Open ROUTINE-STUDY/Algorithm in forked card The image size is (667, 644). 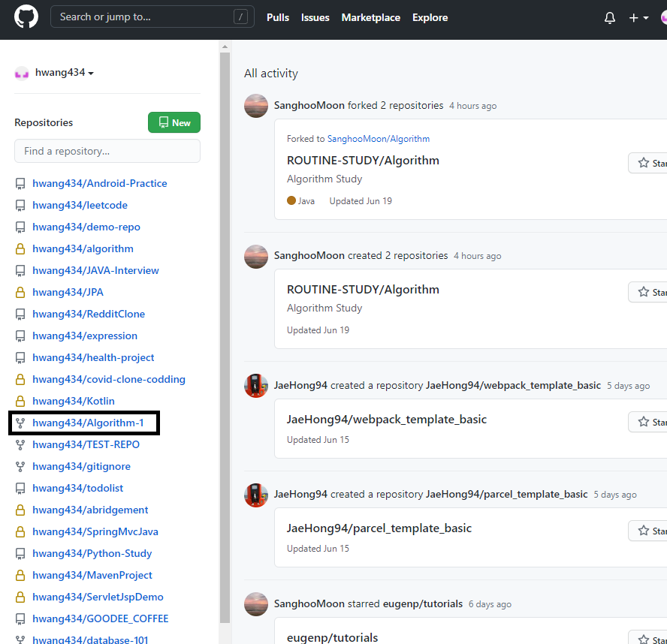[x=363, y=161]
